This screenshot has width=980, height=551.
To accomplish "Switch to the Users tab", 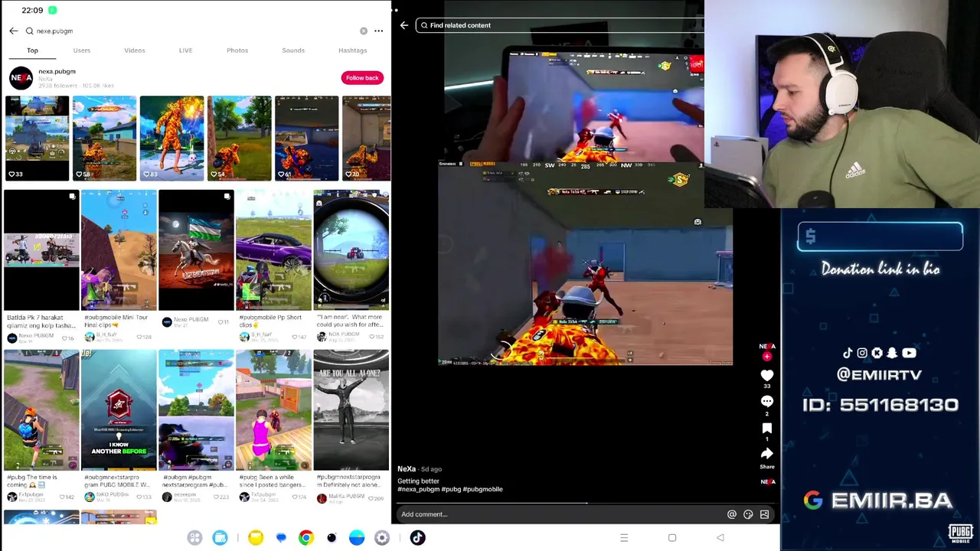I will click(x=81, y=51).
